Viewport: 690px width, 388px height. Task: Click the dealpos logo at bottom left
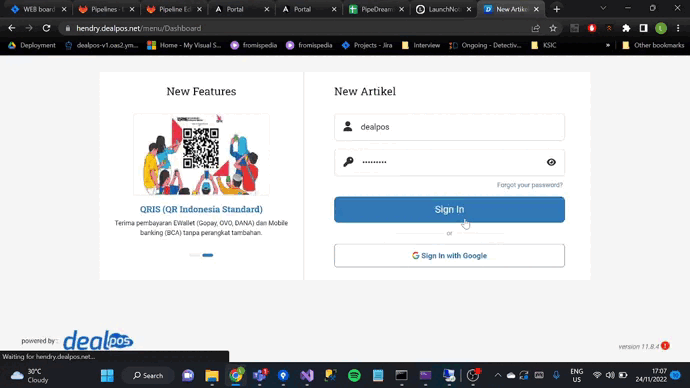pos(98,340)
